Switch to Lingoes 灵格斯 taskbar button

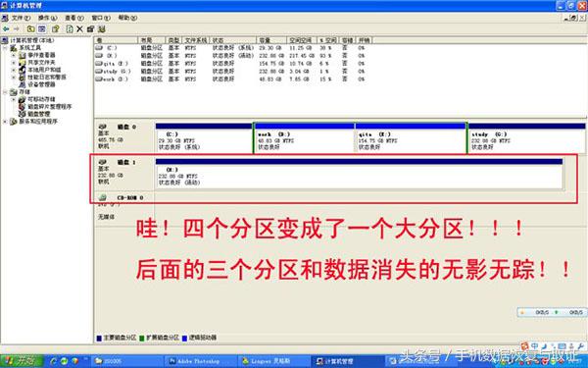[274, 361]
